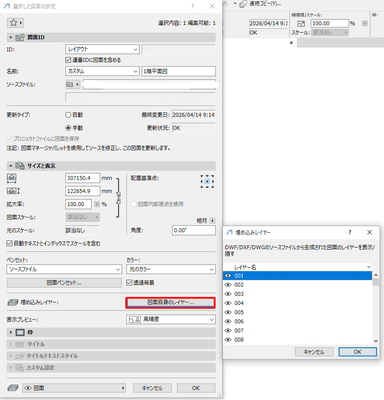Hide layer 001 with eye icon

click(228, 276)
